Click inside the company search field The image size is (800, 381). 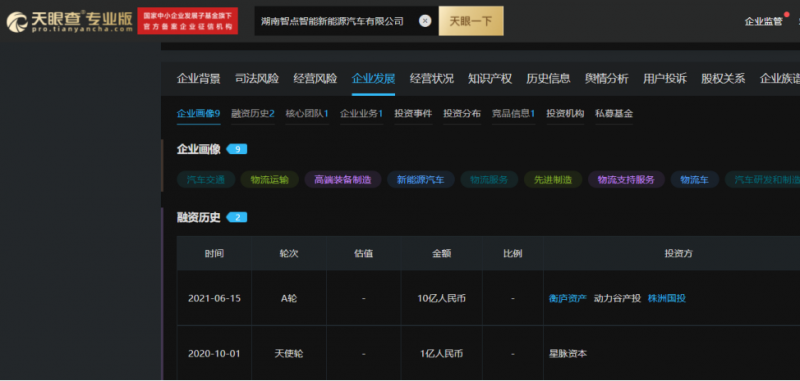coord(337,21)
